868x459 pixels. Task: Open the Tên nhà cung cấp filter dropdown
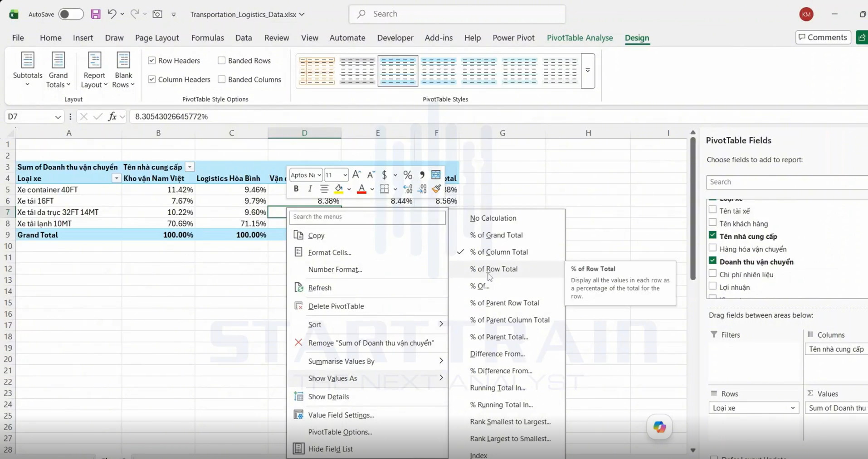pyautogui.click(x=190, y=167)
